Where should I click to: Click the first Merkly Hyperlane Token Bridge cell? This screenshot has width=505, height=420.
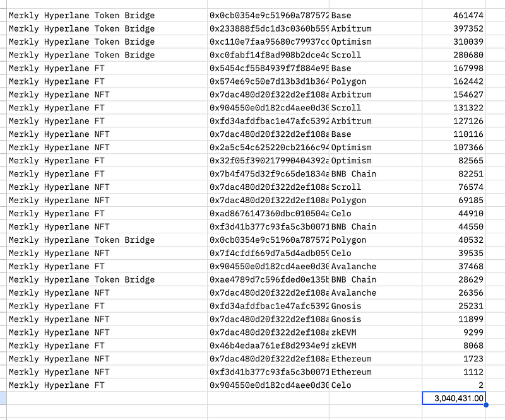pos(107,15)
